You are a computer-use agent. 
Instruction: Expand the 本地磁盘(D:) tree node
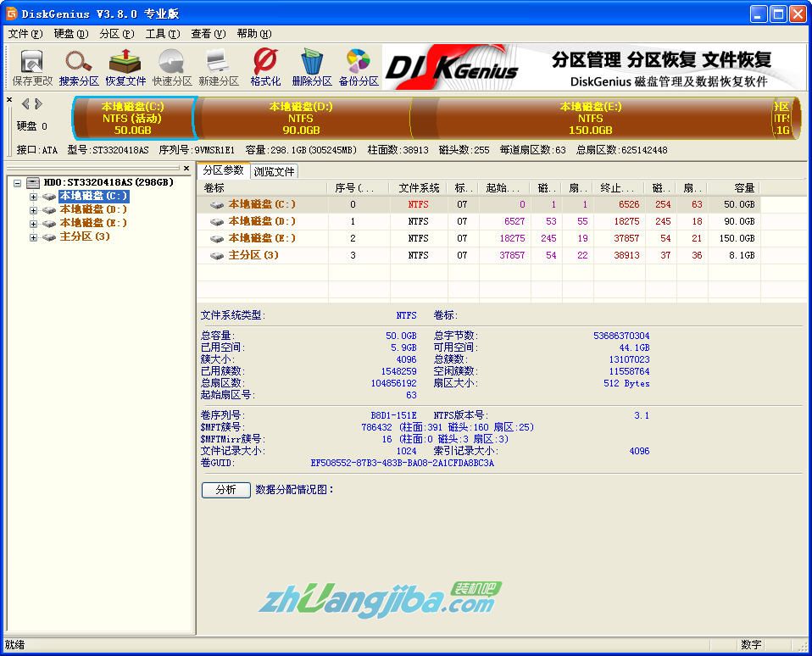34,210
